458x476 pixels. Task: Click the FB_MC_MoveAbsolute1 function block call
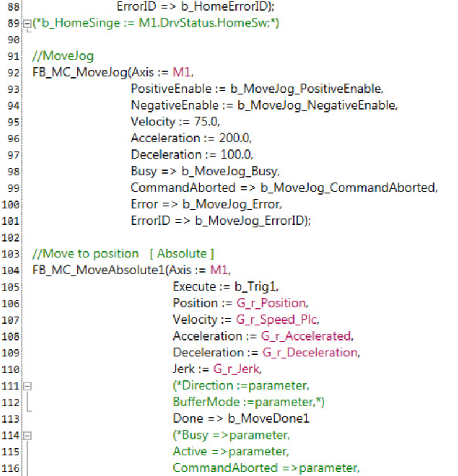pos(98,270)
